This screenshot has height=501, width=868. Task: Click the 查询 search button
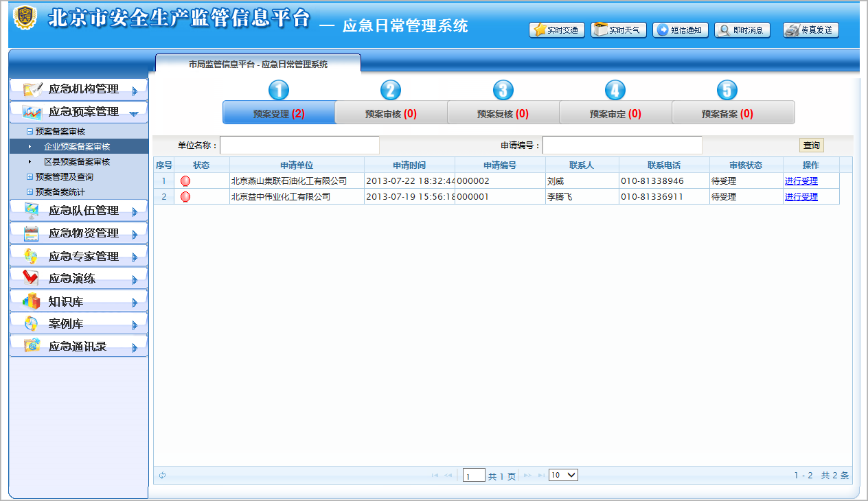coord(812,145)
